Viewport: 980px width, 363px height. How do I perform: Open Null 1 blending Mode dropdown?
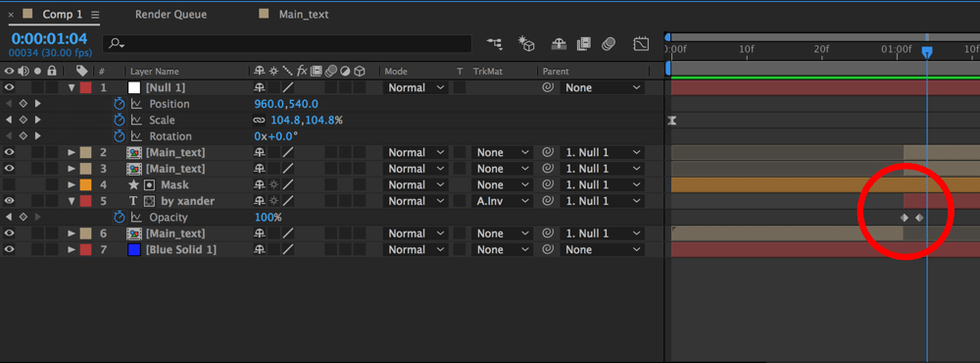coord(416,87)
